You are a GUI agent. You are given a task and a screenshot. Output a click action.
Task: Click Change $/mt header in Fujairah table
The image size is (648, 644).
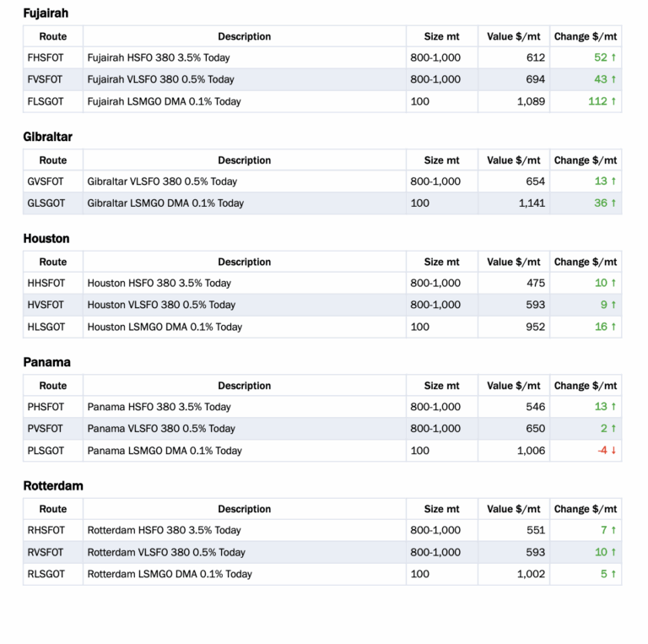pyautogui.click(x=585, y=37)
